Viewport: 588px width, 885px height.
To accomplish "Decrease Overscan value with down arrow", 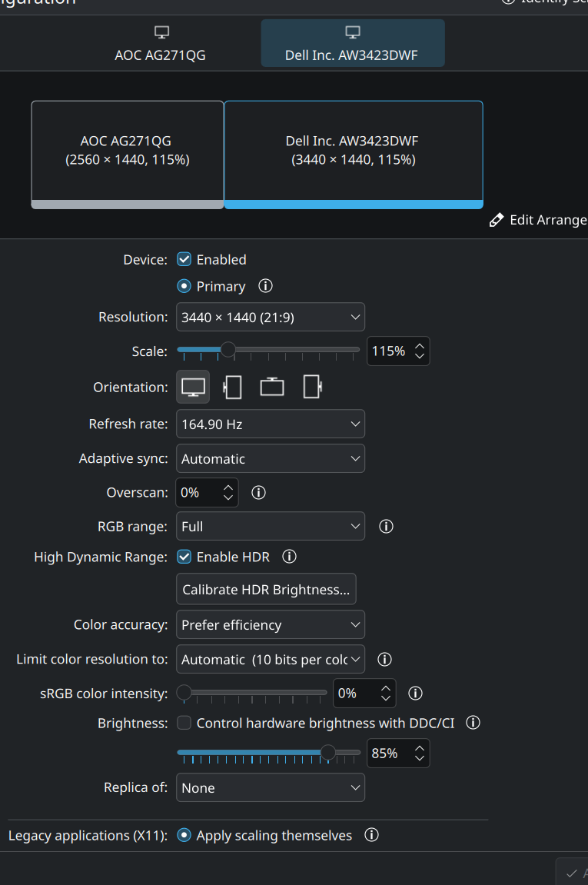I will (x=228, y=497).
